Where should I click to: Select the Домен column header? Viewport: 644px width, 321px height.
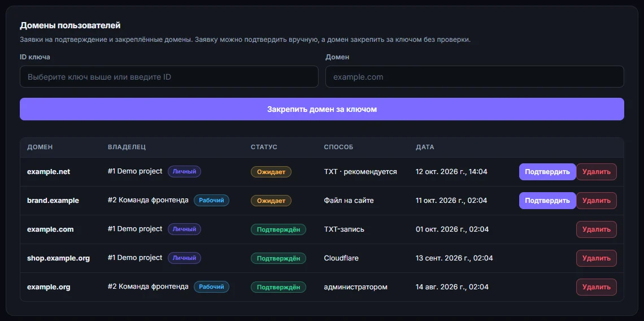[x=40, y=147]
